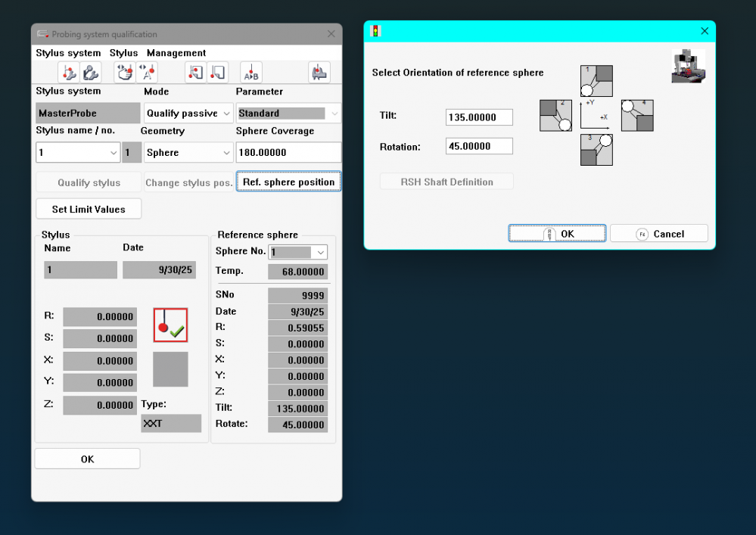Expand the Sphere geometry dropdown
Screen dimensions: 756x535
coord(227,151)
